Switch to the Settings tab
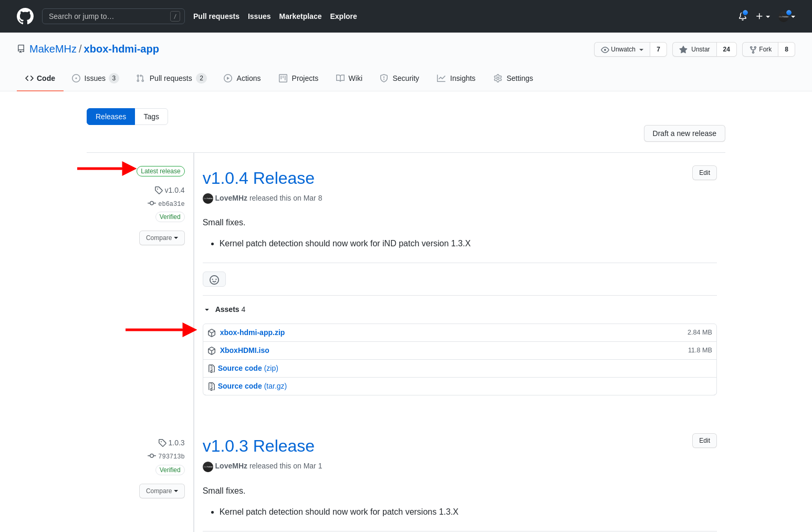 [x=513, y=78]
